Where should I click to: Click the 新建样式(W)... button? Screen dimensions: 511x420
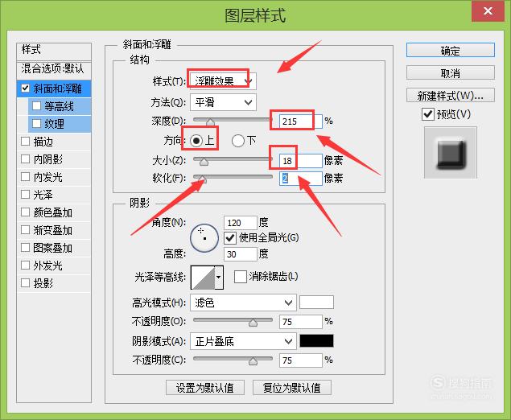point(451,95)
